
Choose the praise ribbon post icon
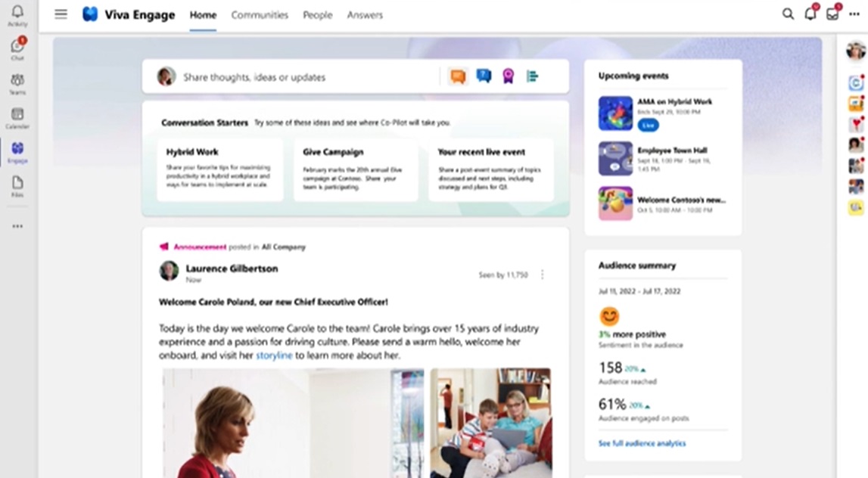tap(509, 76)
